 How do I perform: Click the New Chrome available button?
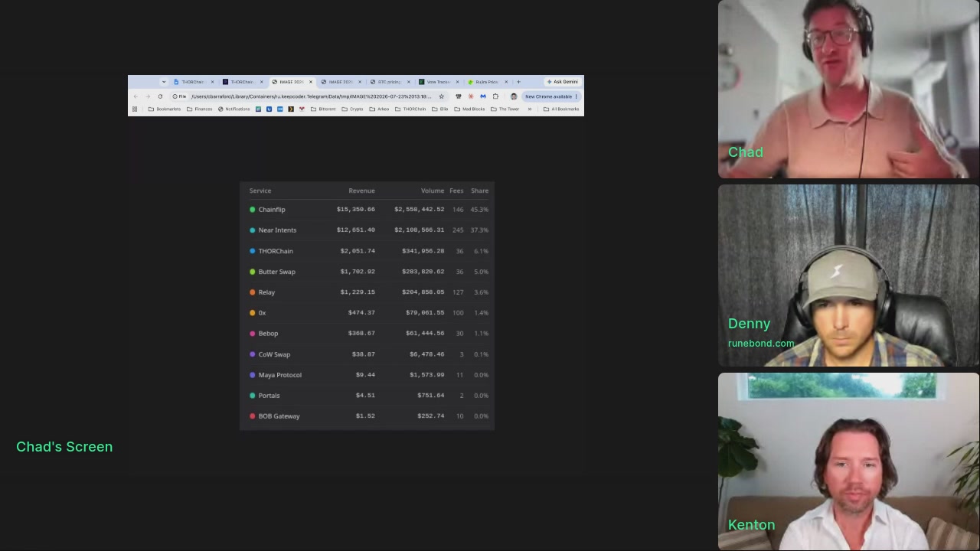click(551, 96)
